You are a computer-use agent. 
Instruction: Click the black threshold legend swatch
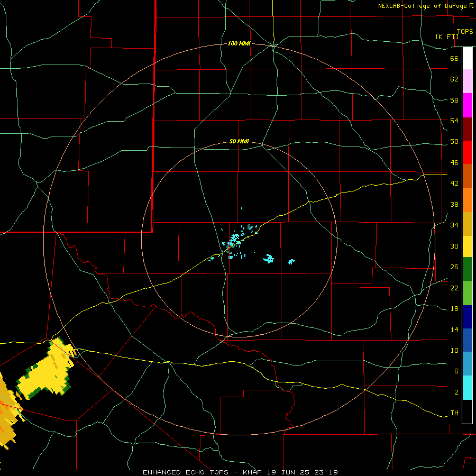pos(467,411)
